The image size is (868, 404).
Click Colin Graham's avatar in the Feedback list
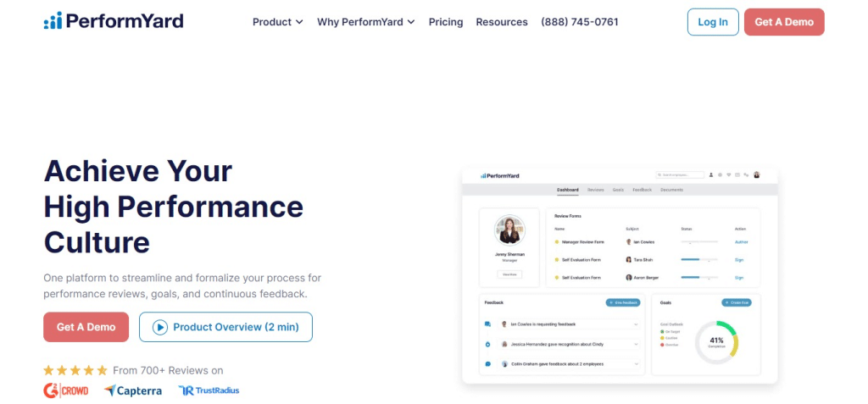[505, 364]
